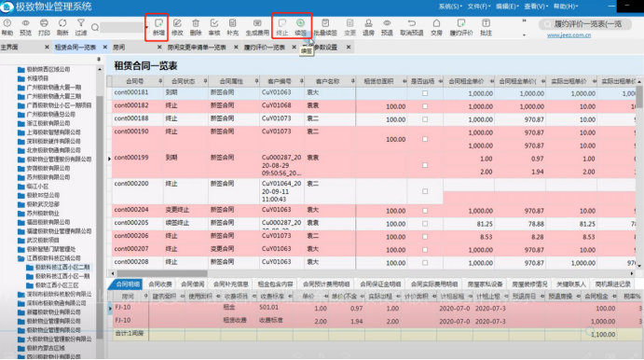Open the 帮助(H) menu
The image size is (644, 360).
click(566, 7)
